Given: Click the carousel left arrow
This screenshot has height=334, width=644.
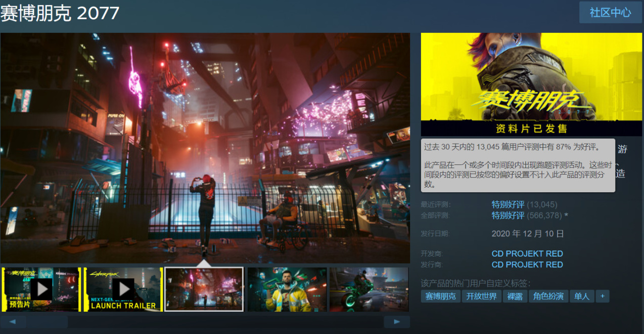Looking at the screenshot, I should (x=13, y=321).
